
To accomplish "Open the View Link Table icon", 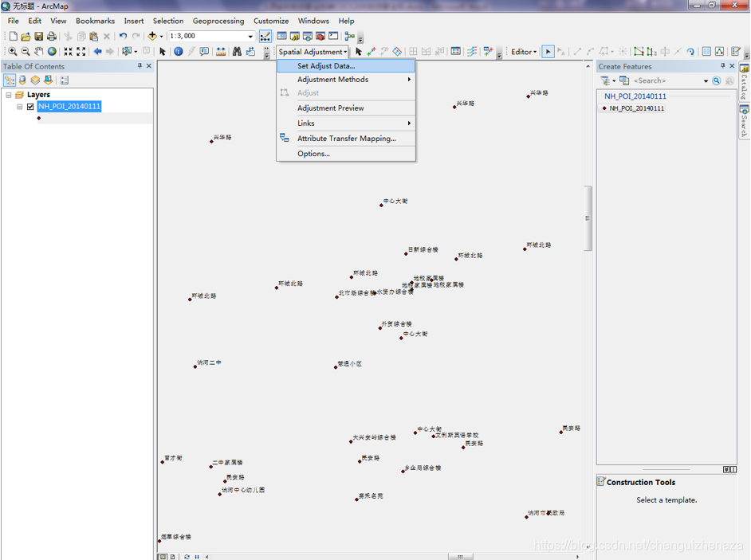I will (x=456, y=51).
